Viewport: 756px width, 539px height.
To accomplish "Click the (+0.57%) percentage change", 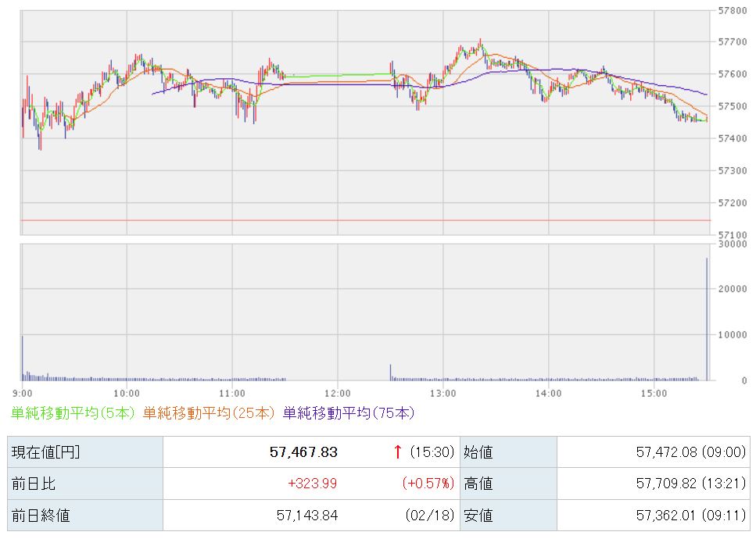I will click(x=428, y=484).
